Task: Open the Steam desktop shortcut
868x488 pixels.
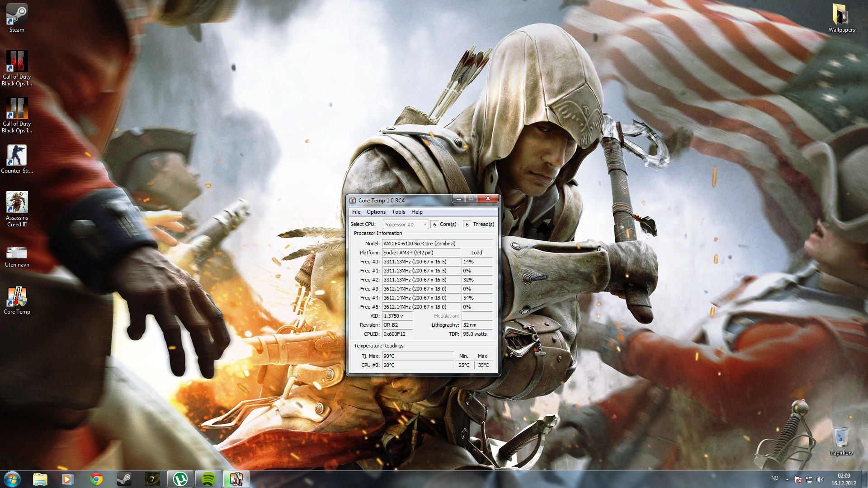Action: click(17, 18)
